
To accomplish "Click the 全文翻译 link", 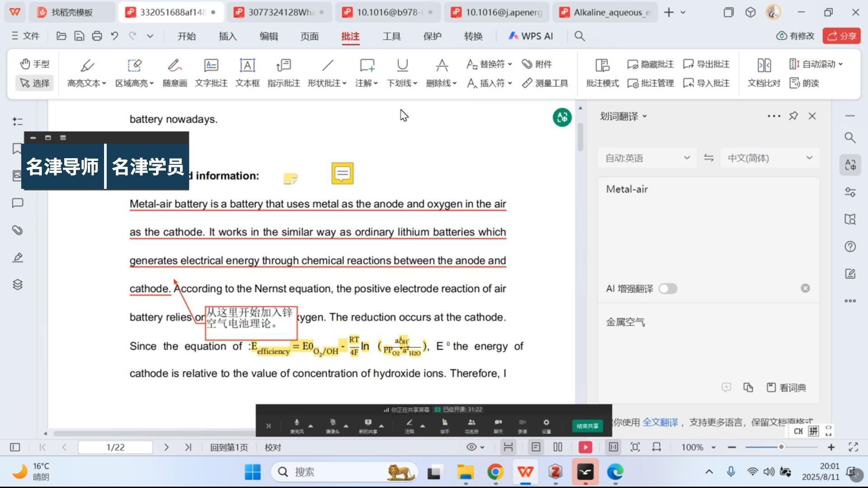I will point(660,422).
